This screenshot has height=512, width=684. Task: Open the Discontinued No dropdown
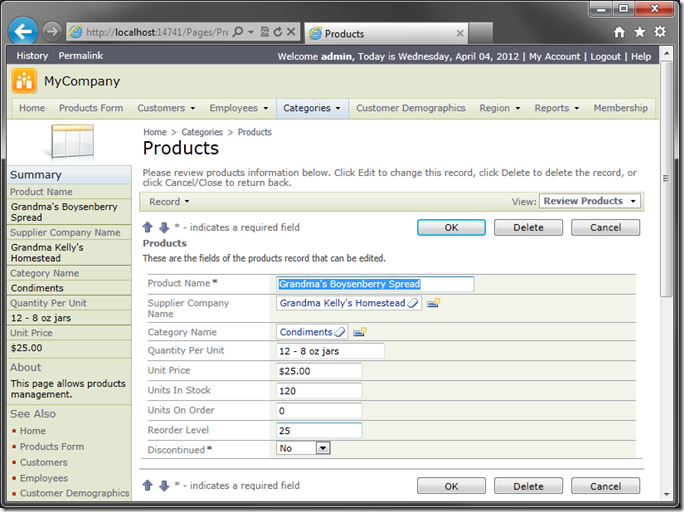point(303,448)
